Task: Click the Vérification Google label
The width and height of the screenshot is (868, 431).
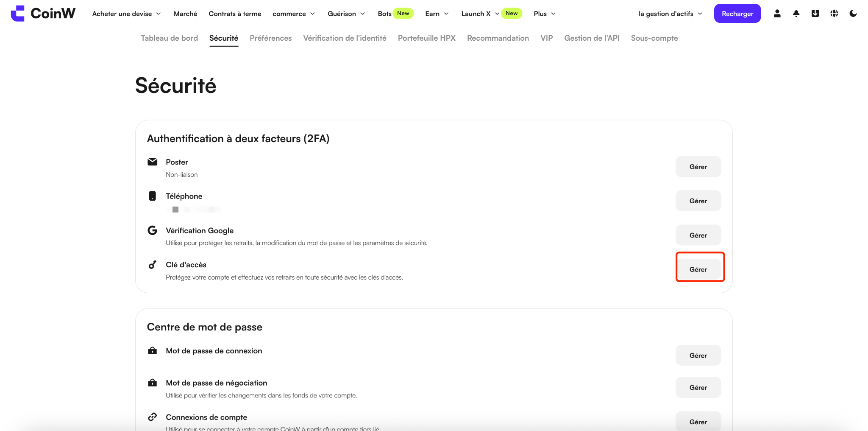Action: [x=200, y=230]
